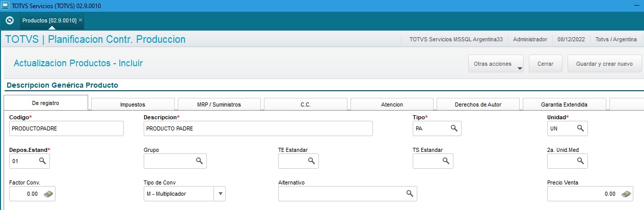644x210 pixels.
Task: Close the Productos [02.9.0010] tab
Action: point(81,20)
